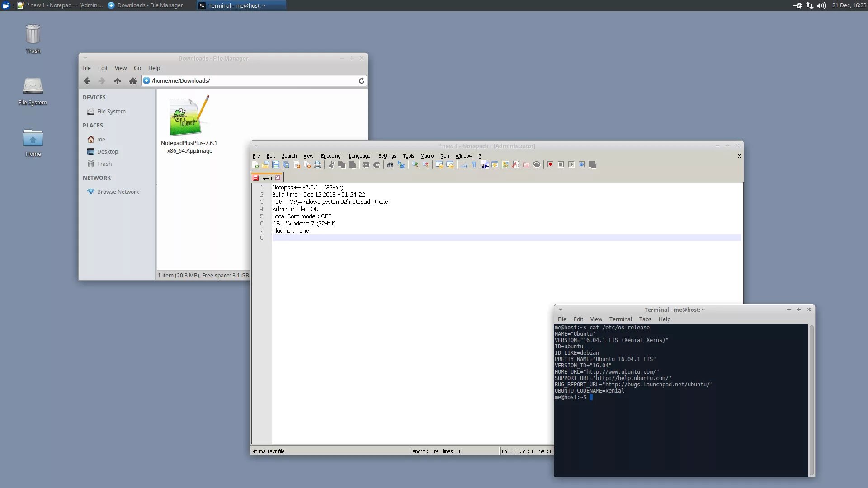Click Browse Network in File Manager sidebar
Viewport: 868px width, 488px height.
click(x=113, y=192)
